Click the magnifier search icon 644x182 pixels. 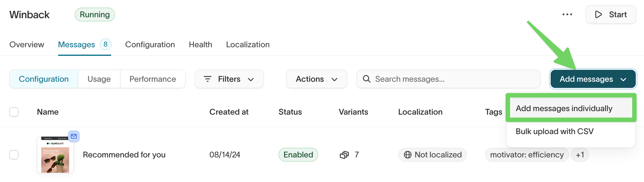pyautogui.click(x=367, y=79)
